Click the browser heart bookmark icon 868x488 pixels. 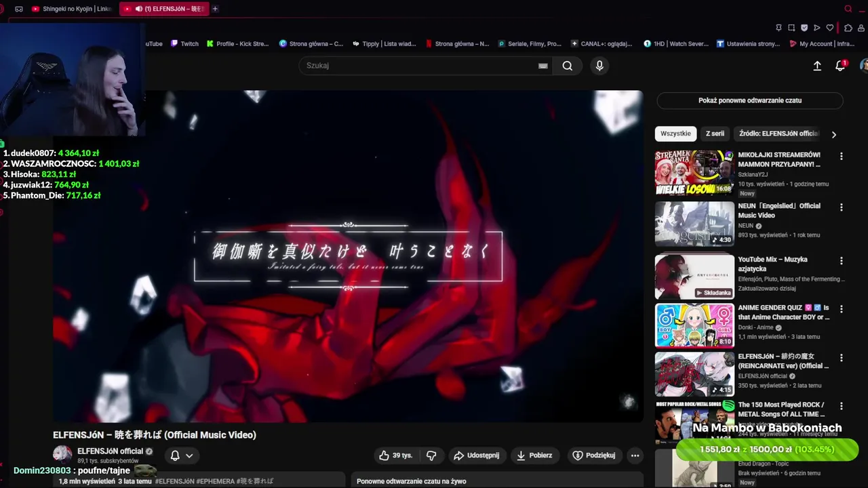coord(829,28)
